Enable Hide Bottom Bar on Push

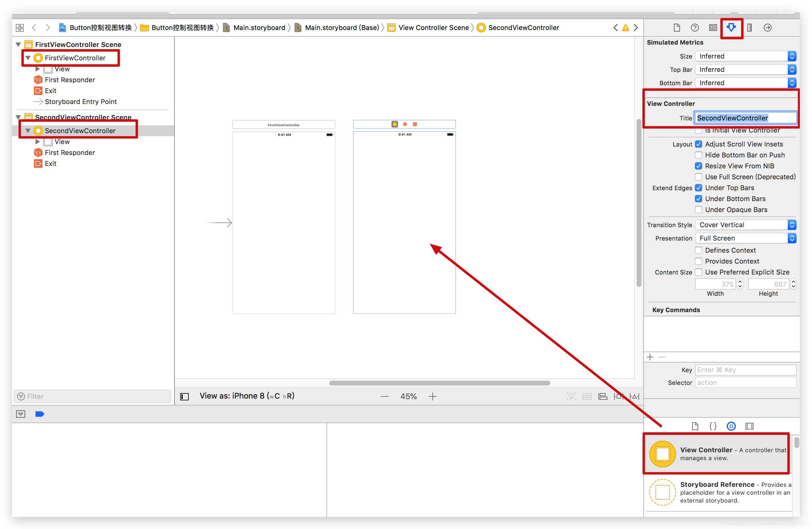[x=699, y=155]
